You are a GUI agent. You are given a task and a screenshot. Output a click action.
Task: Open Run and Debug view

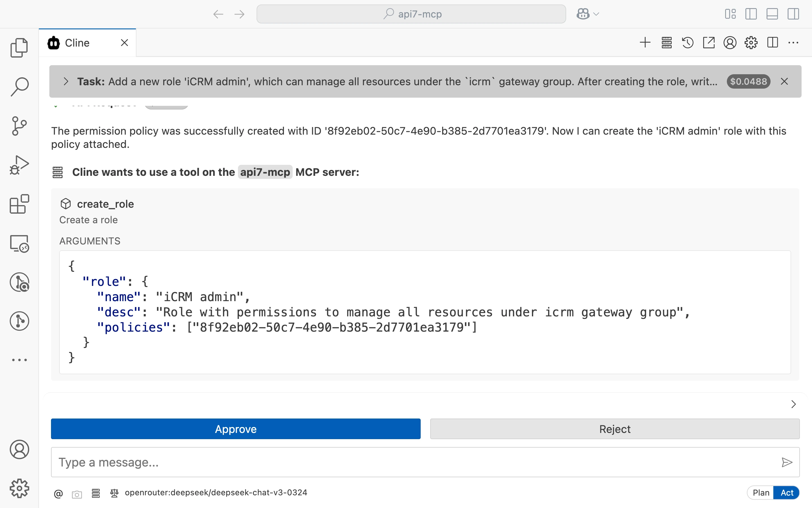coord(19,165)
